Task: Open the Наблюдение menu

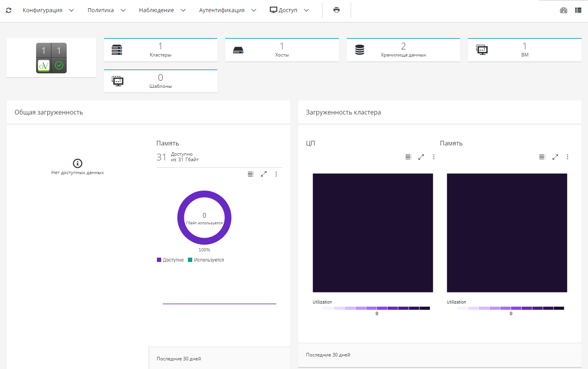Action: point(162,10)
